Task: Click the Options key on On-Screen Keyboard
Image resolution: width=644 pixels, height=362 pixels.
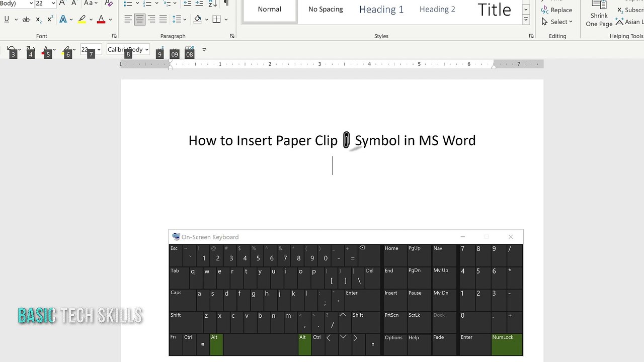Action: pyautogui.click(x=395, y=344)
